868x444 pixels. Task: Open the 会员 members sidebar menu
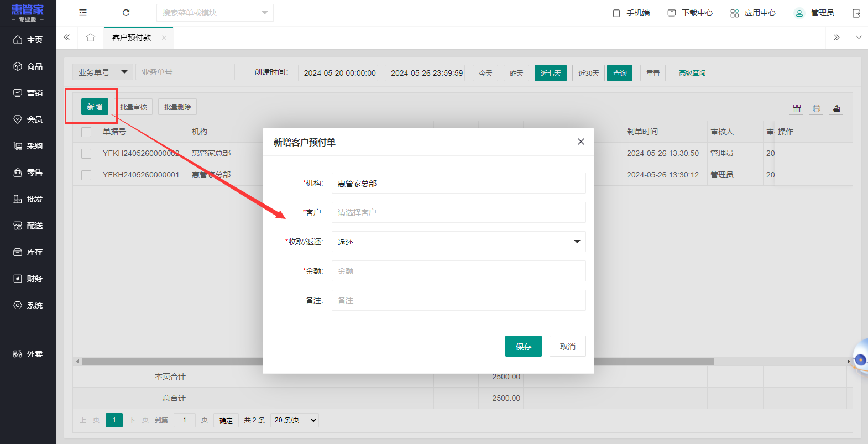[28, 119]
